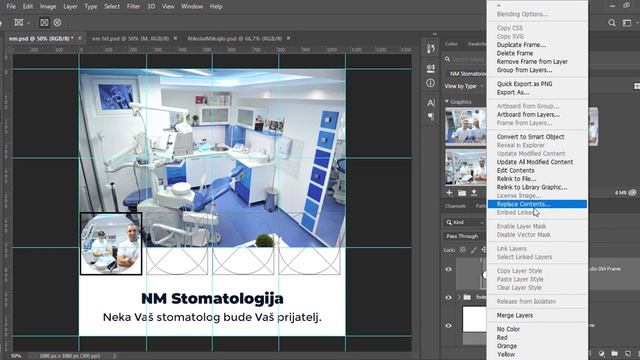Switch to the Channels panel tab
The image size is (640, 360).
coord(456,206)
